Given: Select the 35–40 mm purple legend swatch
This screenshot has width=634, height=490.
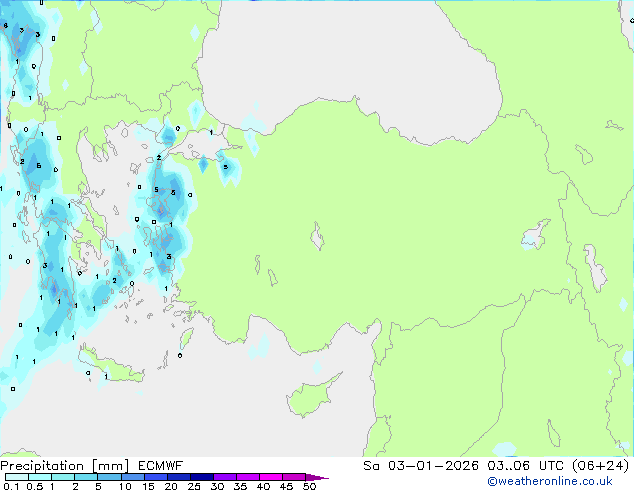Looking at the screenshot, I should coord(247,477).
